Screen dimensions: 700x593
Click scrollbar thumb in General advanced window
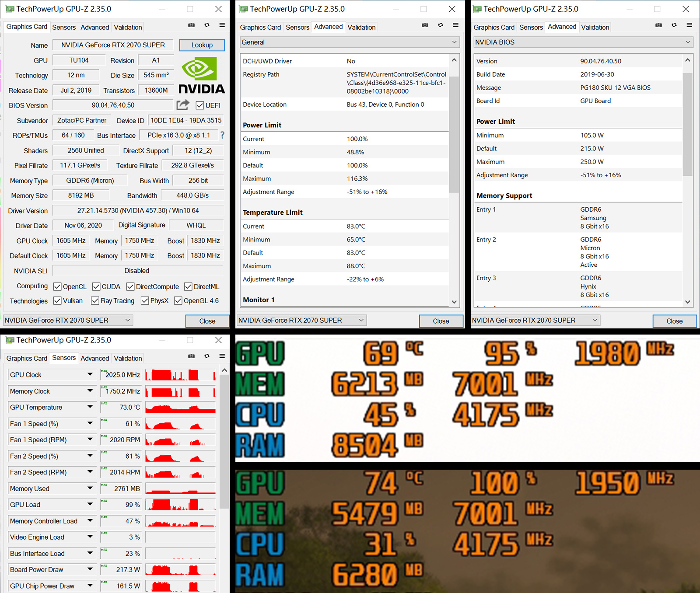coord(454,135)
